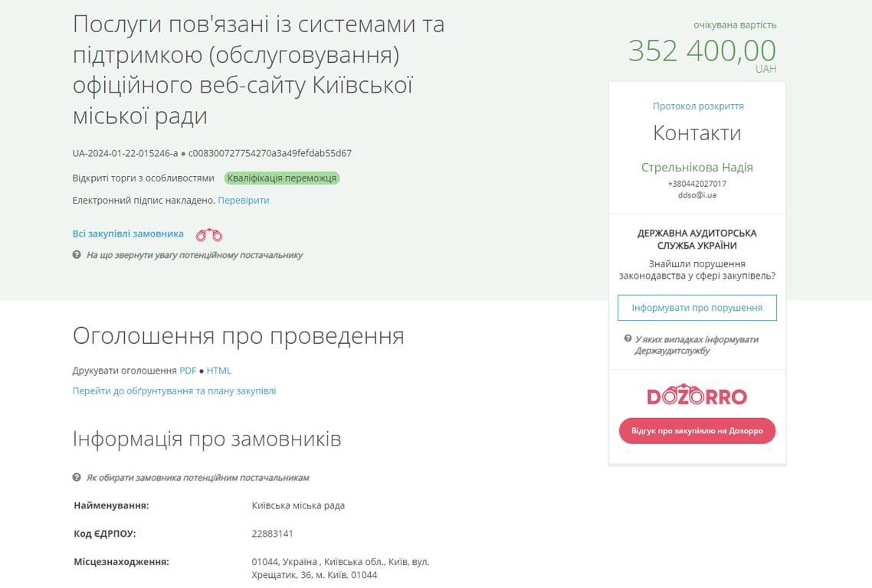
Task: Click question mark icon before "У яких випадках"
Action: pyautogui.click(x=628, y=339)
